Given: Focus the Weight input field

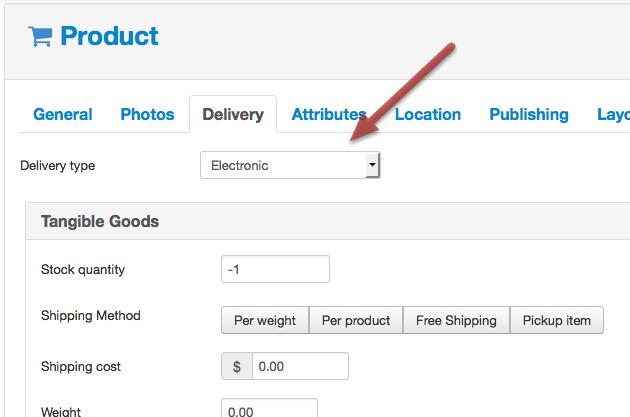Looking at the screenshot, I should pos(269,408).
